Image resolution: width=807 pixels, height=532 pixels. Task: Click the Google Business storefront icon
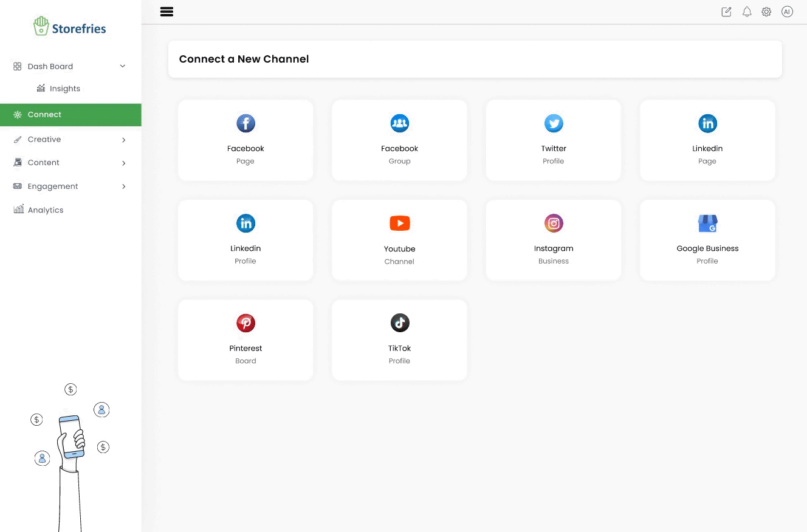click(x=707, y=223)
